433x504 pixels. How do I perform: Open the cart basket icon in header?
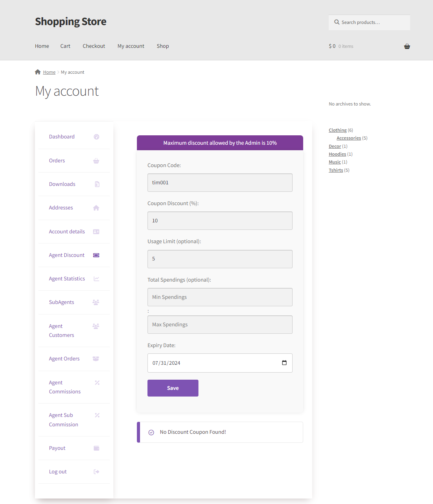click(407, 46)
